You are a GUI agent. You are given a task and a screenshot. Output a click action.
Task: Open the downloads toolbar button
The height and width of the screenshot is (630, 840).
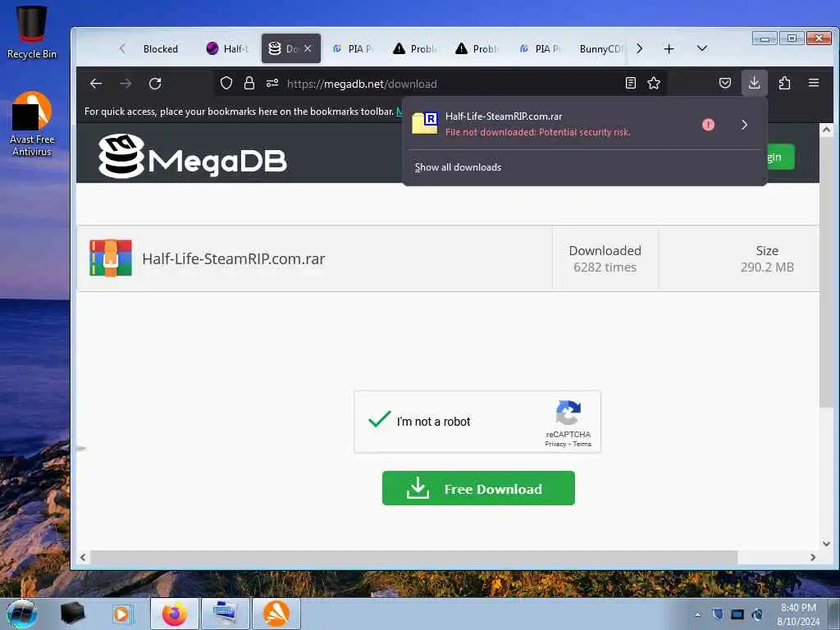[755, 83]
